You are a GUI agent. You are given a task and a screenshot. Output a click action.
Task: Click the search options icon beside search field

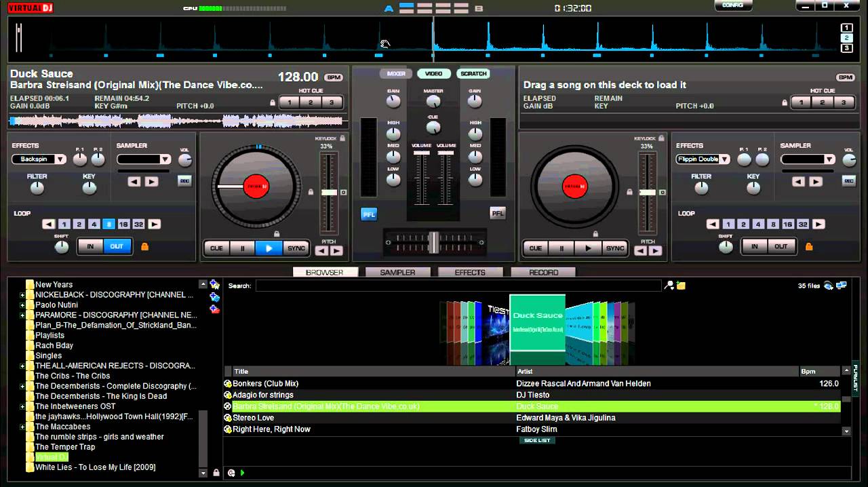[669, 286]
